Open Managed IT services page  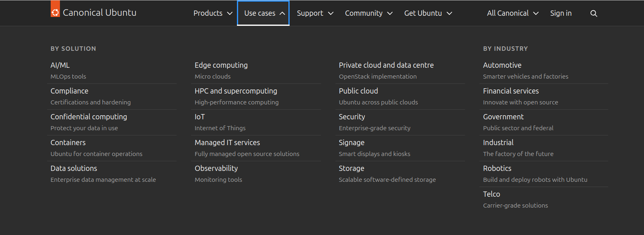[227, 143]
